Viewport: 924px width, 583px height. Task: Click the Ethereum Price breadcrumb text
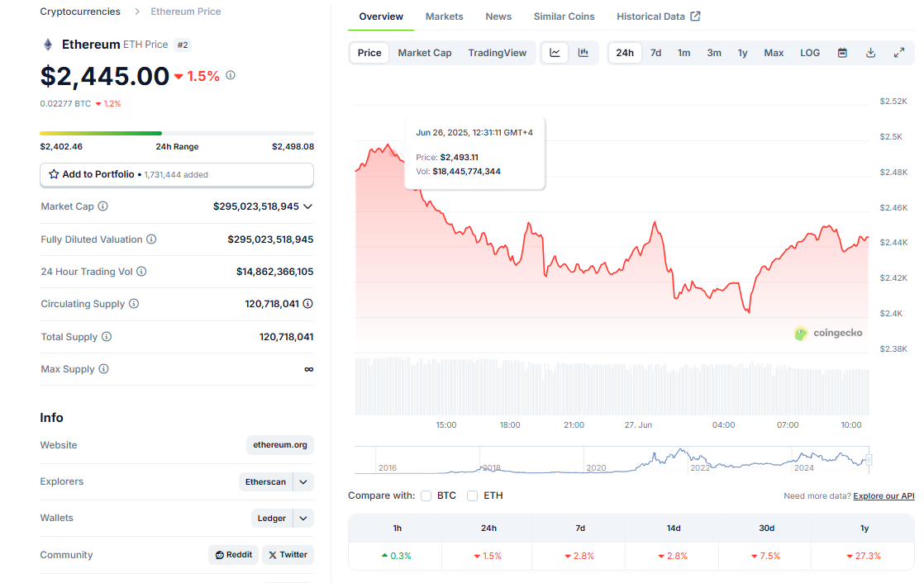[186, 12]
